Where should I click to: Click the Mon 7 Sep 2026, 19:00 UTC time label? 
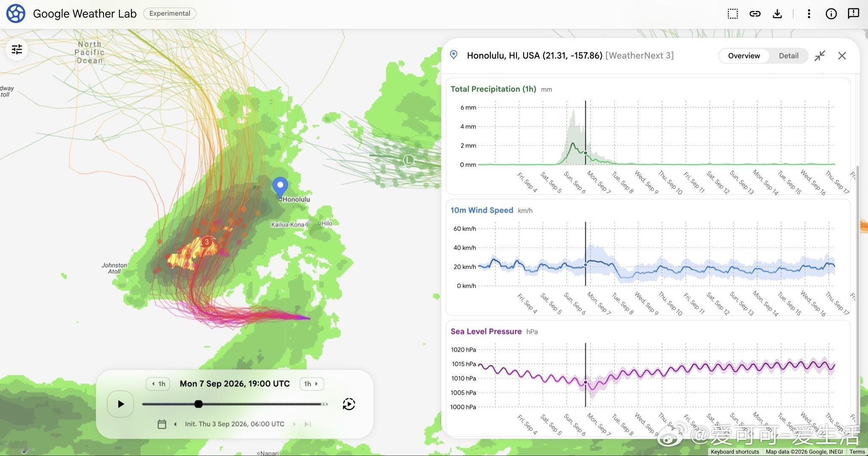(x=235, y=384)
